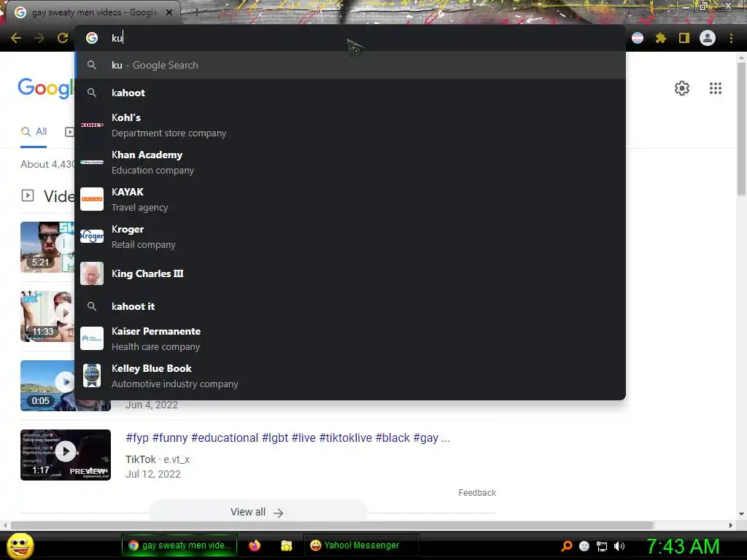Open the Chrome three-dot menu

point(731,38)
